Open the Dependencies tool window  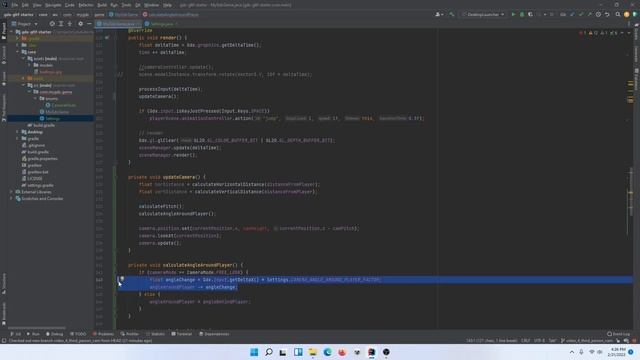point(214,334)
